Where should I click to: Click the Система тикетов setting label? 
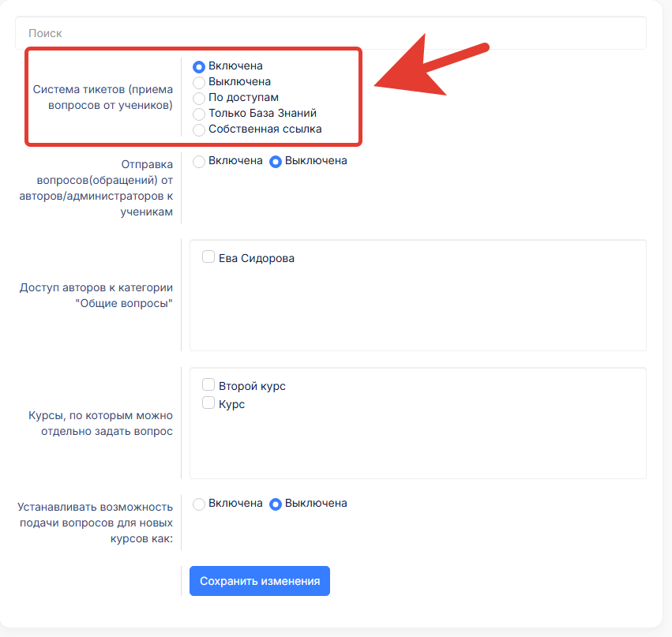point(103,96)
